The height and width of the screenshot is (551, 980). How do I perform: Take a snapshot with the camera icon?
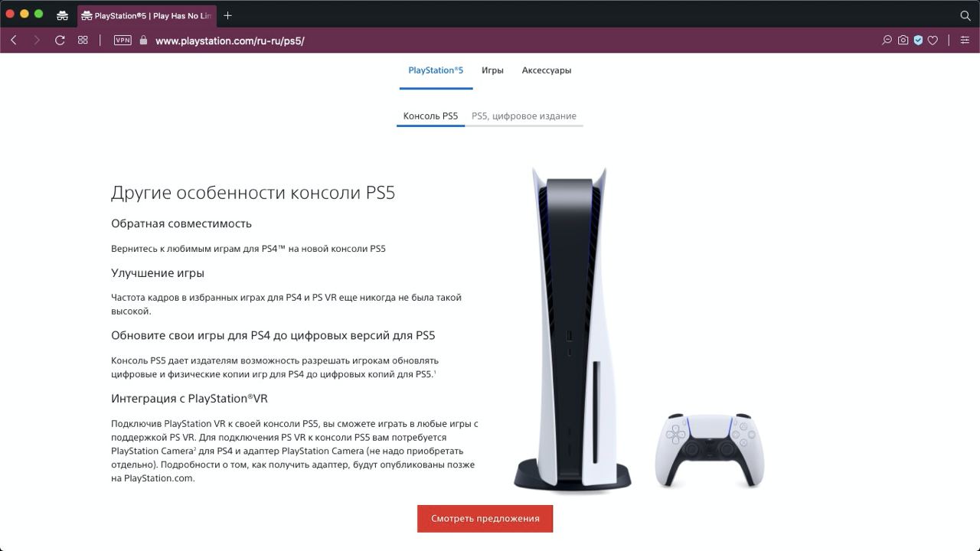pos(903,40)
